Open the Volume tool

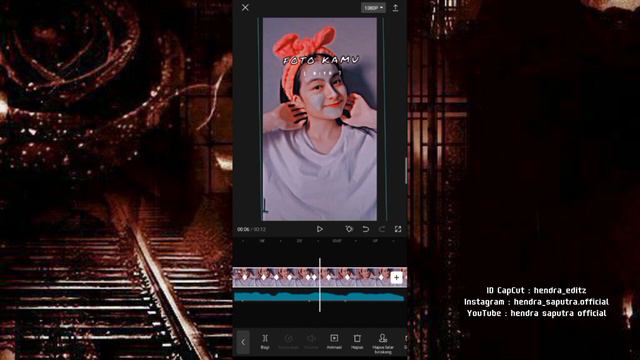click(x=311, y=341)
